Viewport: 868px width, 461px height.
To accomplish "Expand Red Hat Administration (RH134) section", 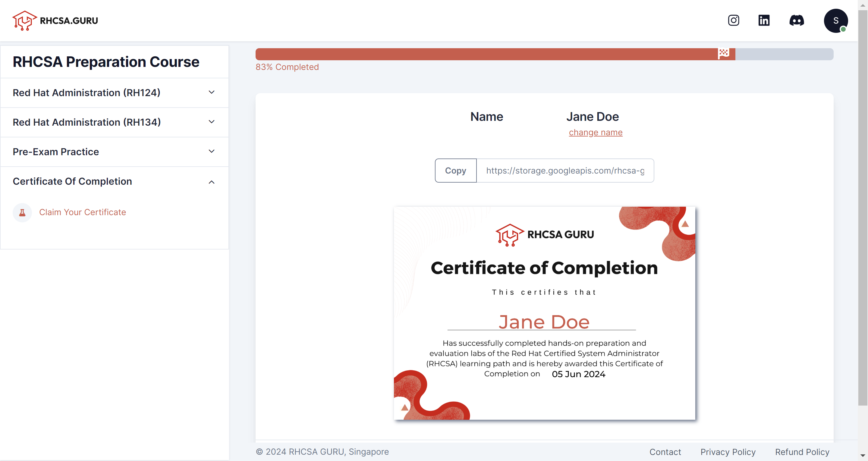I will (x=115, y=122).
